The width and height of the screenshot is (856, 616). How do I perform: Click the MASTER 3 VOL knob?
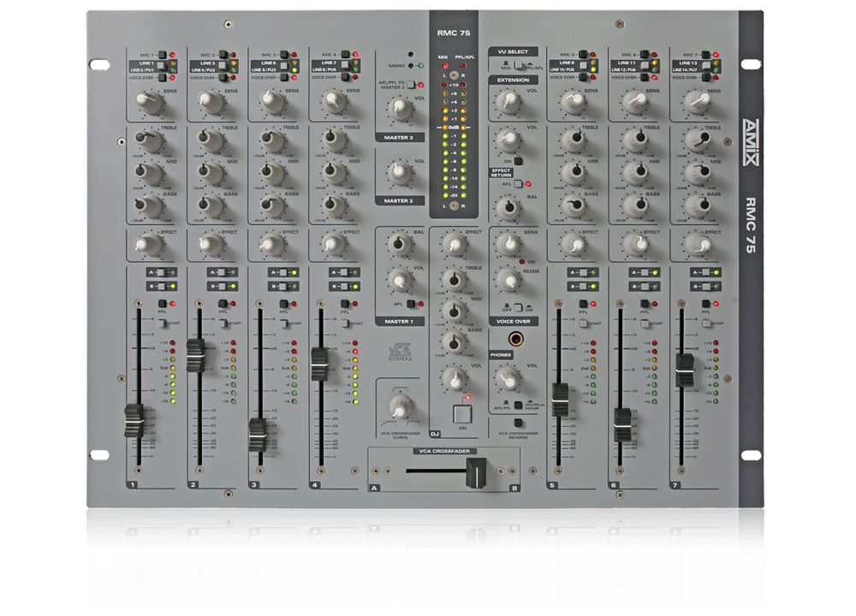click(x=400, y=109)
